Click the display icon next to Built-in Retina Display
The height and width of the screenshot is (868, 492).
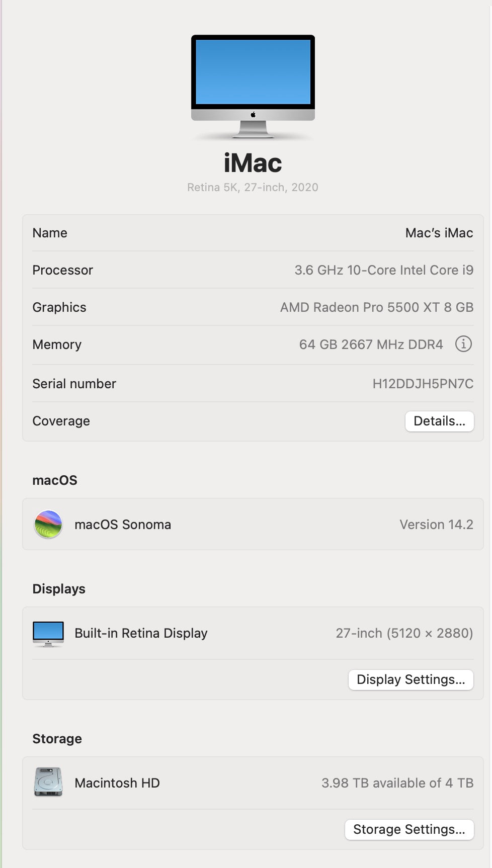click(48, 633)
